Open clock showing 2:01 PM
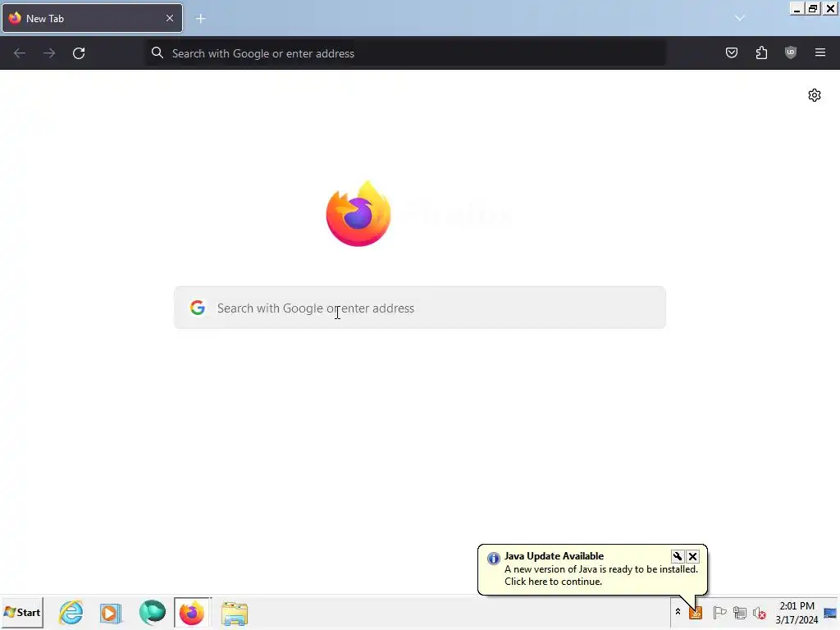The height and width of the screenshot is (630, 840). (x=797, y=612)
